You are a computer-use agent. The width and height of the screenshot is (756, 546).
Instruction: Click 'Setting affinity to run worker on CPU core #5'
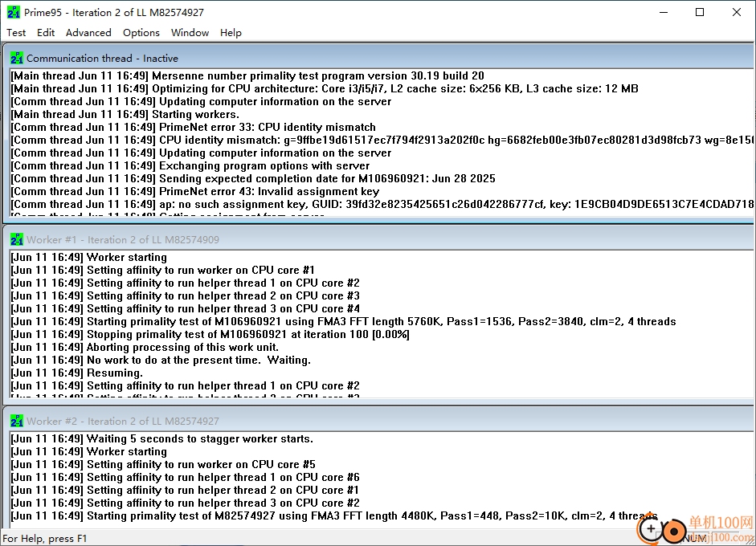pos(163,465)
